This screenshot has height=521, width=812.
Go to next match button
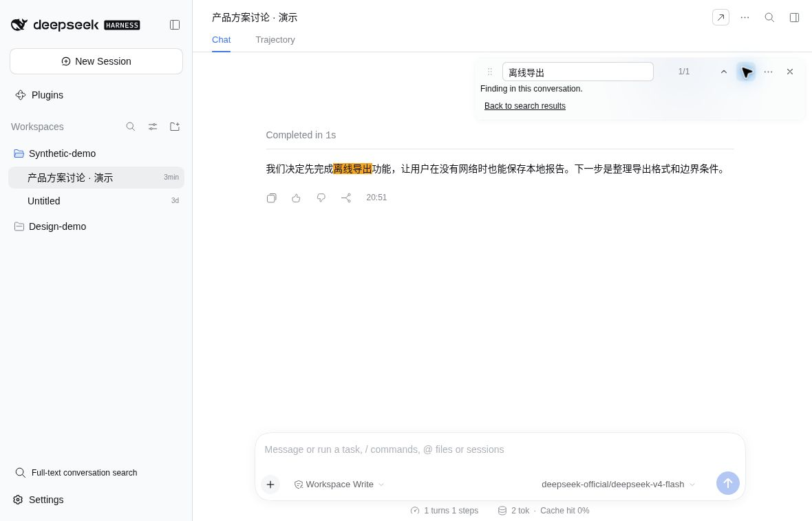(746, 72)
